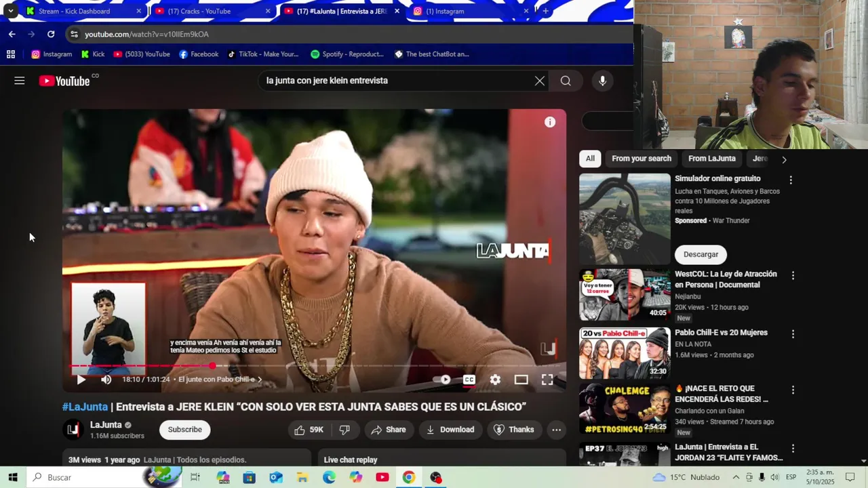Open the #LaJunta hashtag link

[85, 407]
